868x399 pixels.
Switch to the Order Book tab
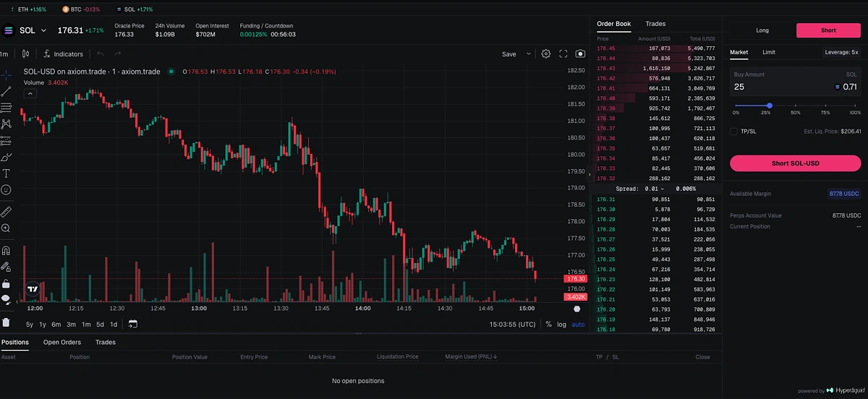coord(613,24)
